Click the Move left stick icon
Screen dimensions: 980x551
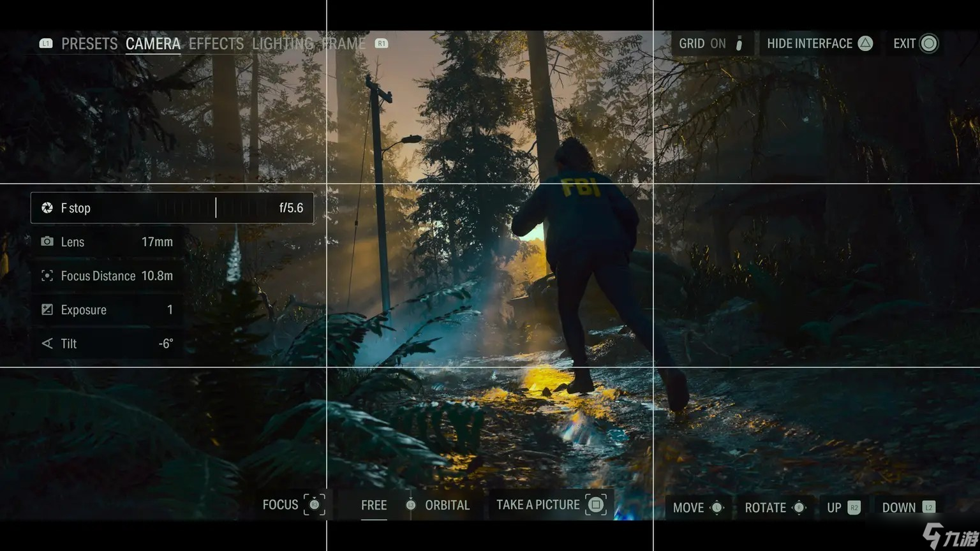click(716, 508)
